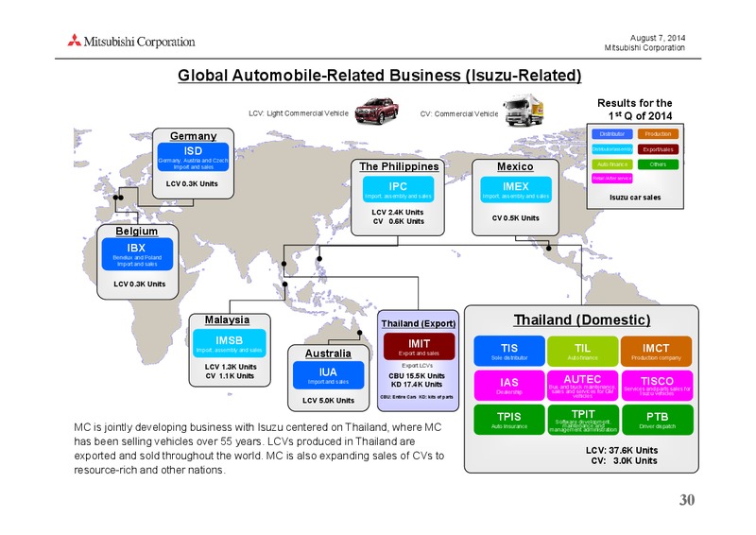Click the Mitsubishi three-diamond logo
Viewport: 756px width, 535px height.
pos(75,40)
